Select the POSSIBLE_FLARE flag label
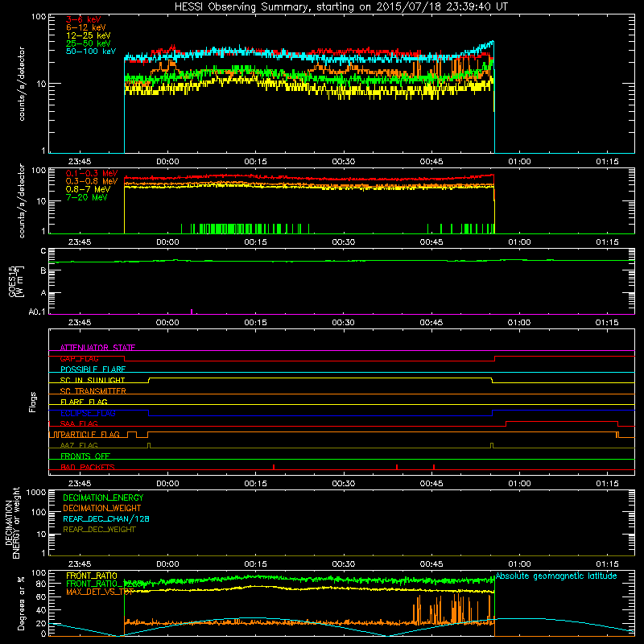 (93, 369)
